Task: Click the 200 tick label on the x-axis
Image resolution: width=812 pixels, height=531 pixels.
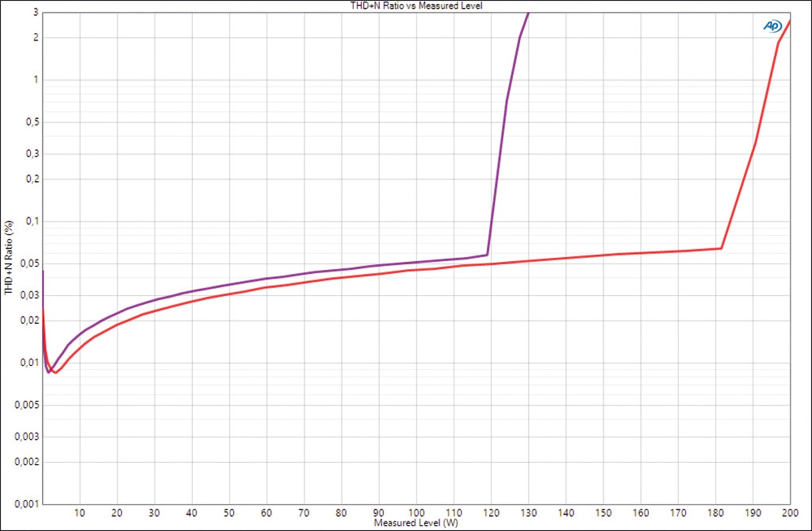Action: tap(790, 513)
